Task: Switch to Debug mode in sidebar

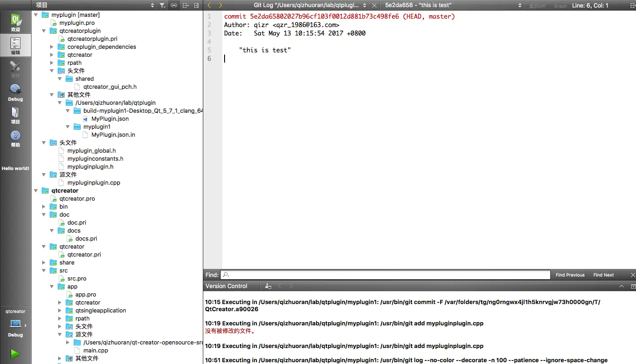Action: point(16,92)
